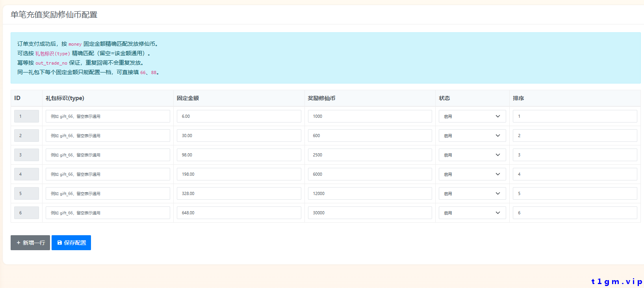Click the 排序 sort field in row 4
The width and height of the screenshot is (644, 288).
575,174
